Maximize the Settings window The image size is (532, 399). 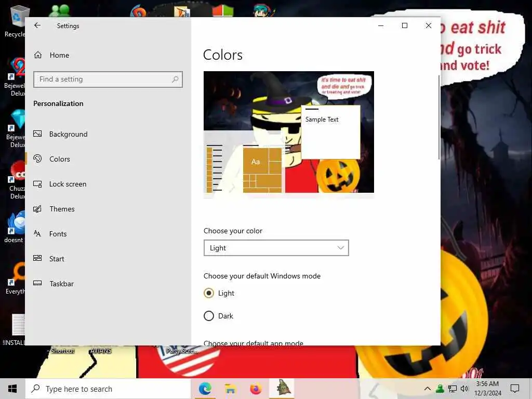(x=405, y=25)
